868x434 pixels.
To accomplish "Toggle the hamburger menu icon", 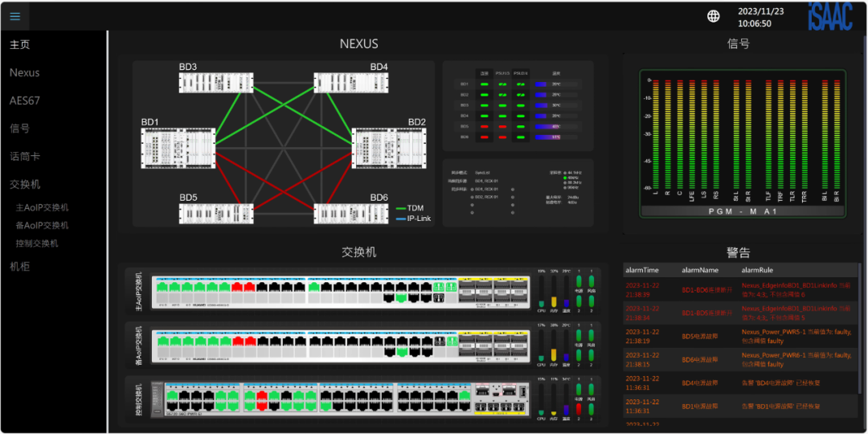I will pos(15,16).
